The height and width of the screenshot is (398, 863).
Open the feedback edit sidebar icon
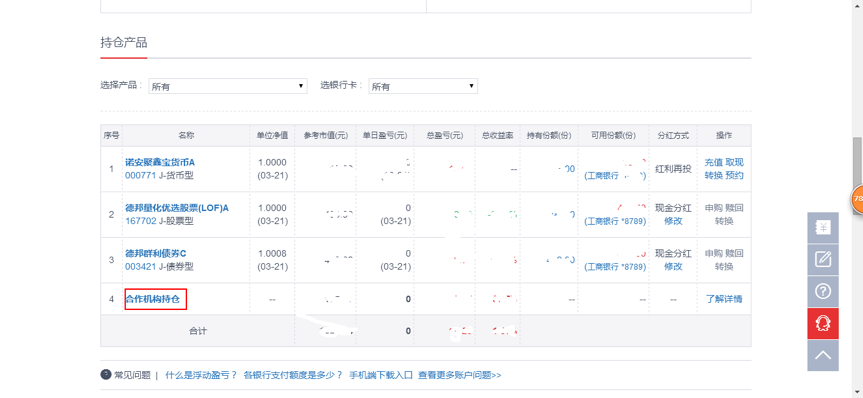(x=823, y=260)
